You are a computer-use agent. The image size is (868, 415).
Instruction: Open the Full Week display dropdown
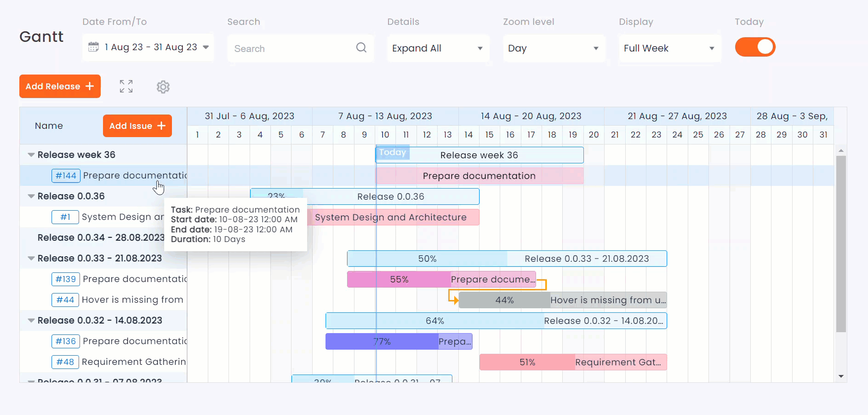click(669, 48)
